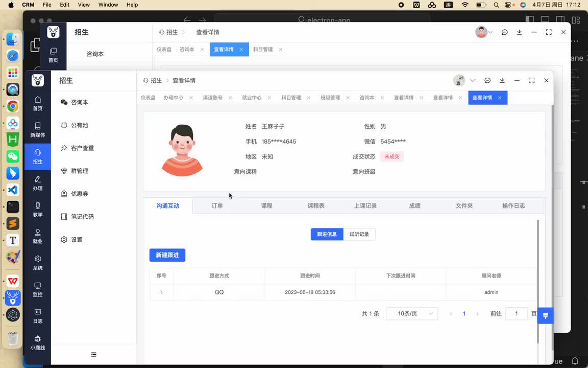Viewport: 588px width, 368px height.
Task: Close the 科目管理 tab in front window
Action: tap(309, 98)
